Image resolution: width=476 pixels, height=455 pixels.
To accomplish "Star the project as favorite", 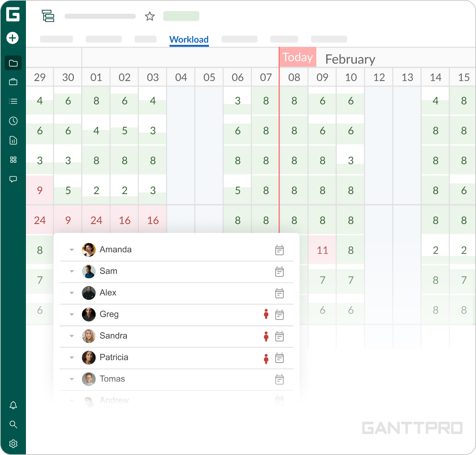I will tap(150, 16).
